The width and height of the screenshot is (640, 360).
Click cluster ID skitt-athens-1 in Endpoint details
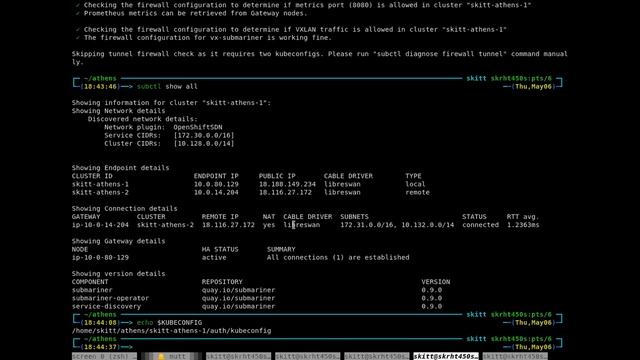tap(100, 184)
